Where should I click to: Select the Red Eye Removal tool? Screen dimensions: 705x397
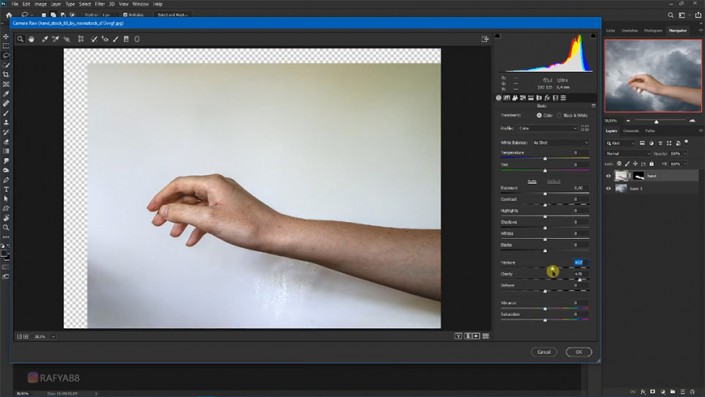[x=105, y=39]
